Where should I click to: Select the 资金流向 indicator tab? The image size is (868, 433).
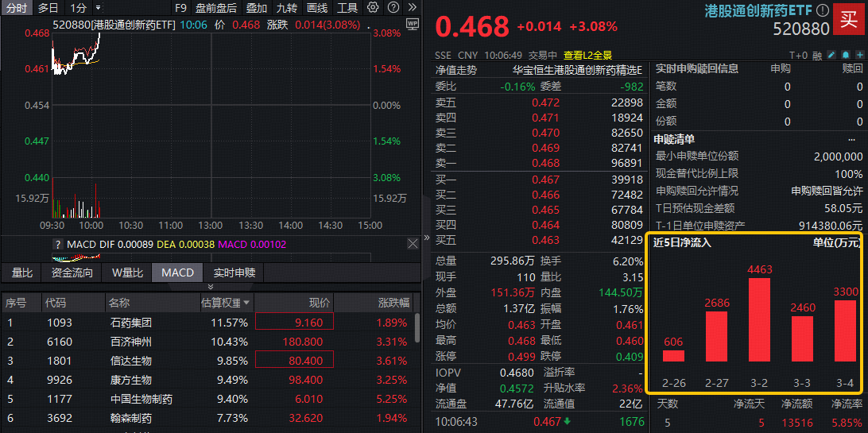[x=72, y=273]
